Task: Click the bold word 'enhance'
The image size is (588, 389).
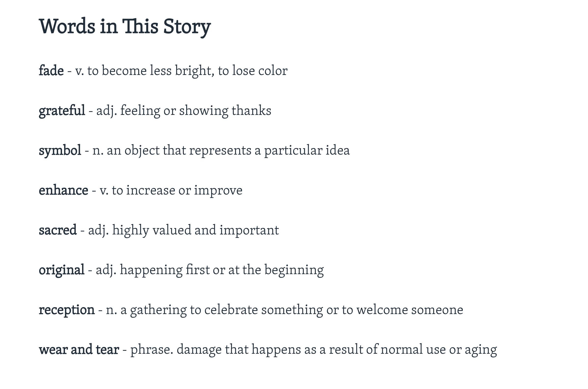Action: point(63,190)
